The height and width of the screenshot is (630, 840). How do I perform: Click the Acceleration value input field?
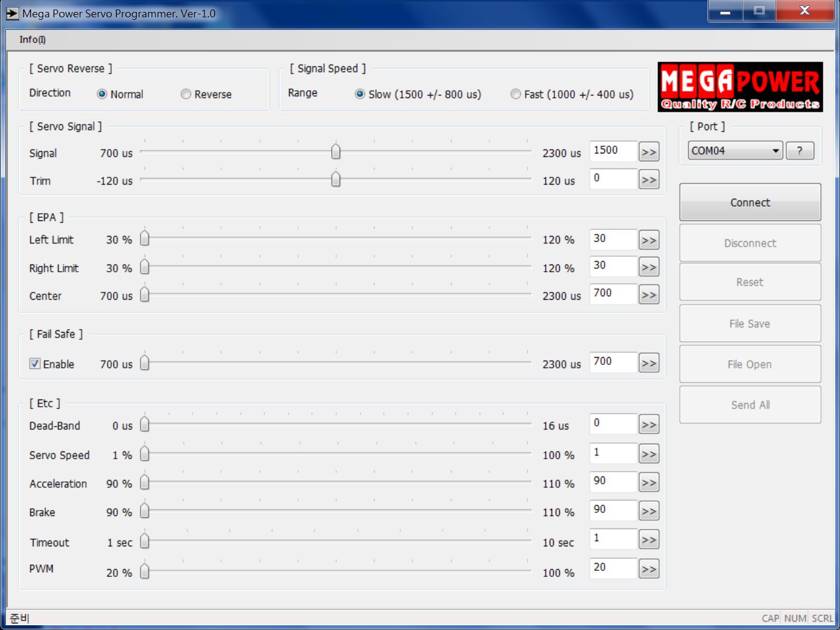(612, 481)
